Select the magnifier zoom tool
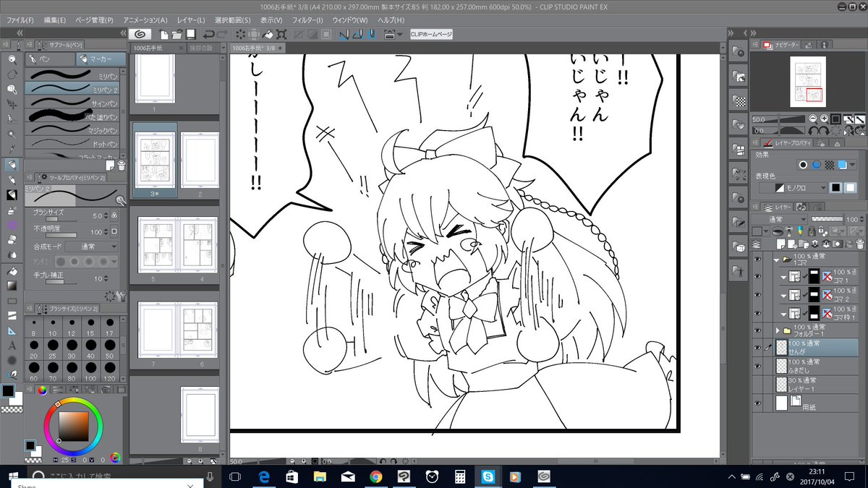Image resolution: width=868 pixels, height=488 pixels. tap(12, 59)
